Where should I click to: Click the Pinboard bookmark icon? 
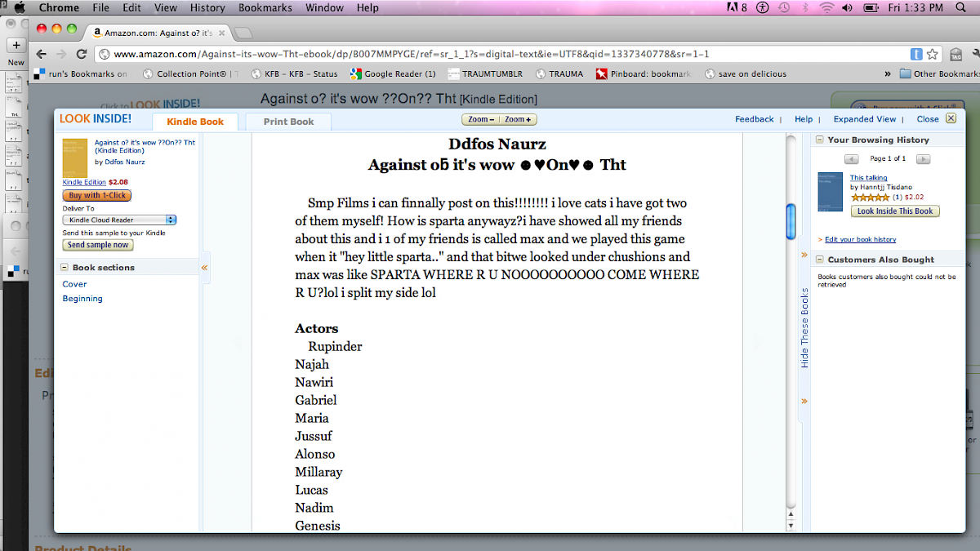[x=602, y=73]
